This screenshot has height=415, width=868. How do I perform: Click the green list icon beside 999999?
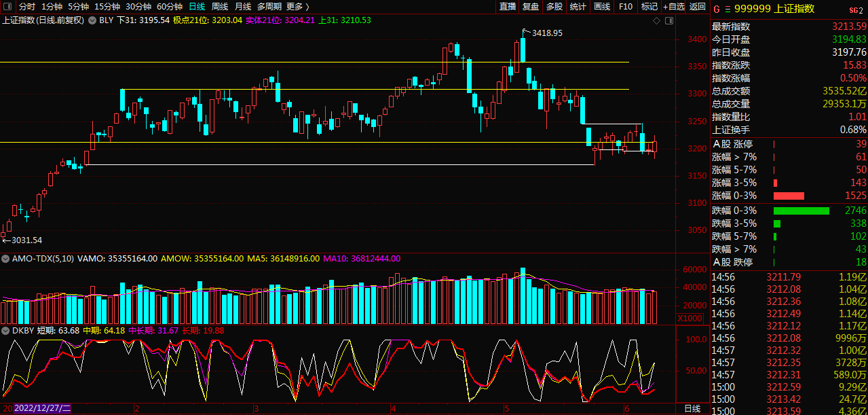[x=728, y=10]
